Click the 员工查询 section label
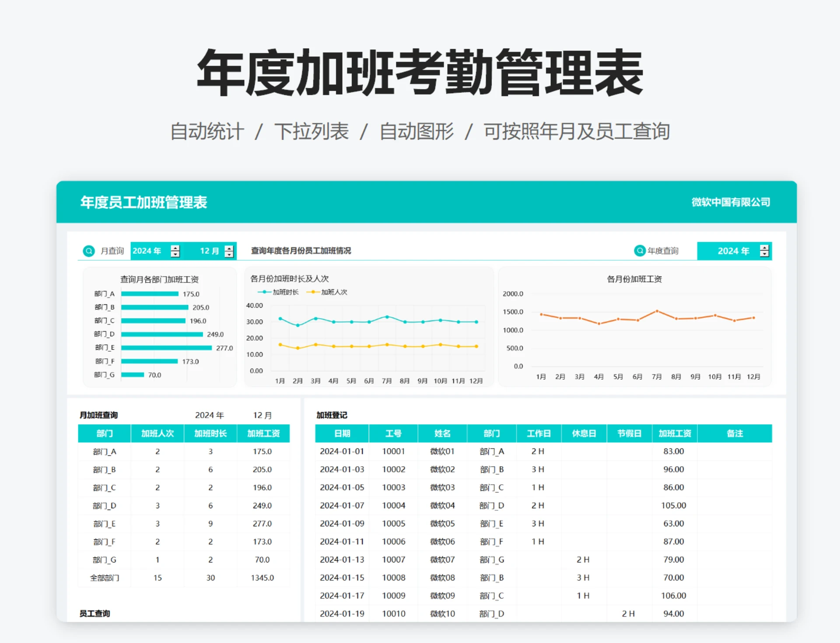The height and width of the screenshot is (643, 840). pyautogui.click(x=94, y=613)
